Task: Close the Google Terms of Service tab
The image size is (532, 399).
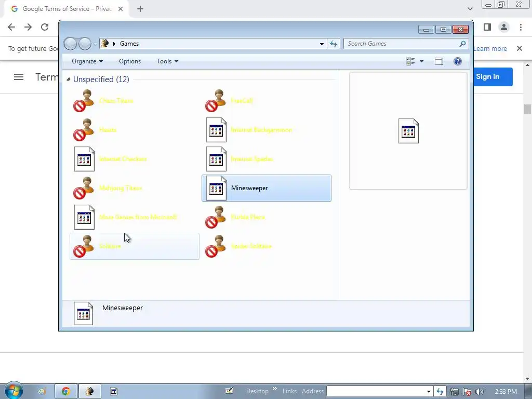Action: click(x=121, y=9)
